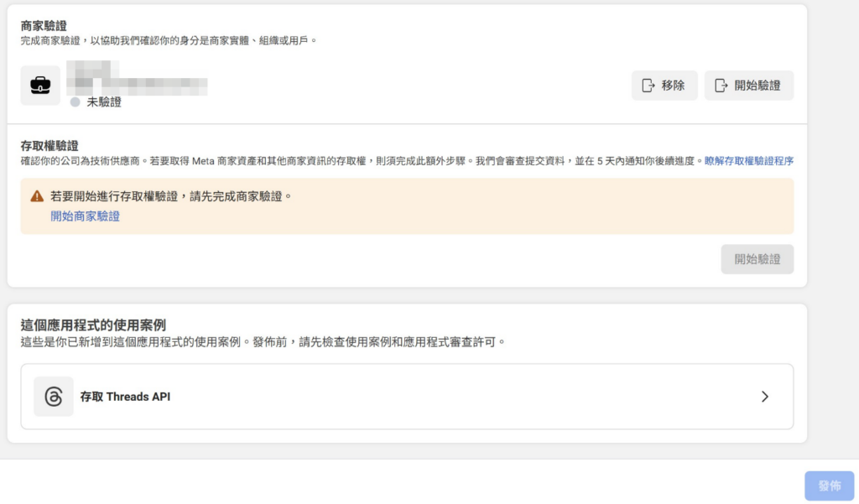
Task: Click the arrow icon in the top 開始驗證 button
Action: tap(720, 86)
